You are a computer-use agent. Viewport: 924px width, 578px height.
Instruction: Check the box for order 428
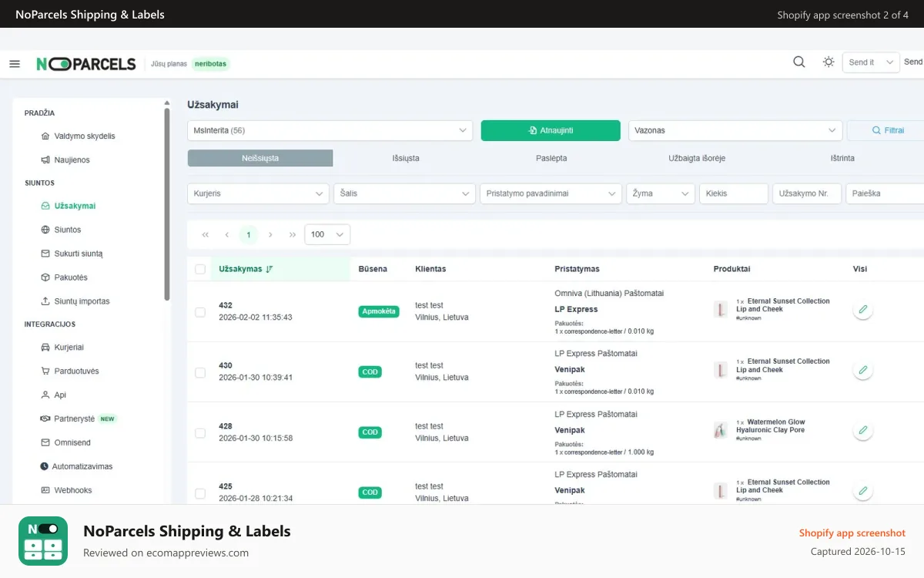pyautogui.click(x=200, y=433)
